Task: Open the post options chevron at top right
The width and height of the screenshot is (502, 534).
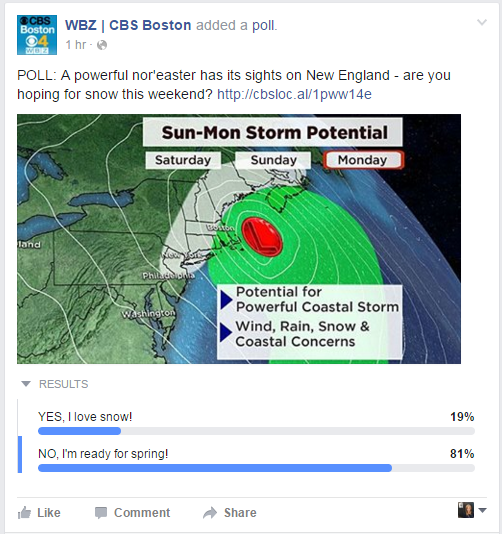Action: [x=482, y=23]
